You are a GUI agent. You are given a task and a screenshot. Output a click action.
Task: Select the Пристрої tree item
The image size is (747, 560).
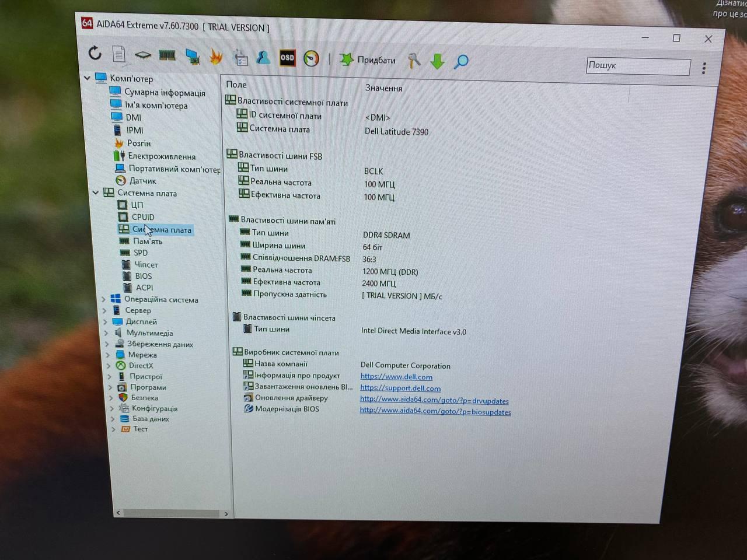[146, 376]
